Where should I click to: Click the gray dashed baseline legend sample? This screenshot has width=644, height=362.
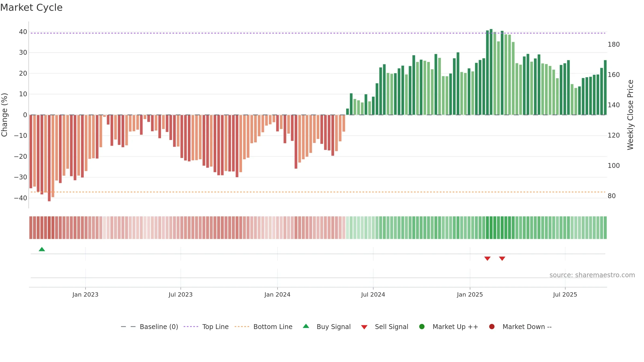[128, 327]
